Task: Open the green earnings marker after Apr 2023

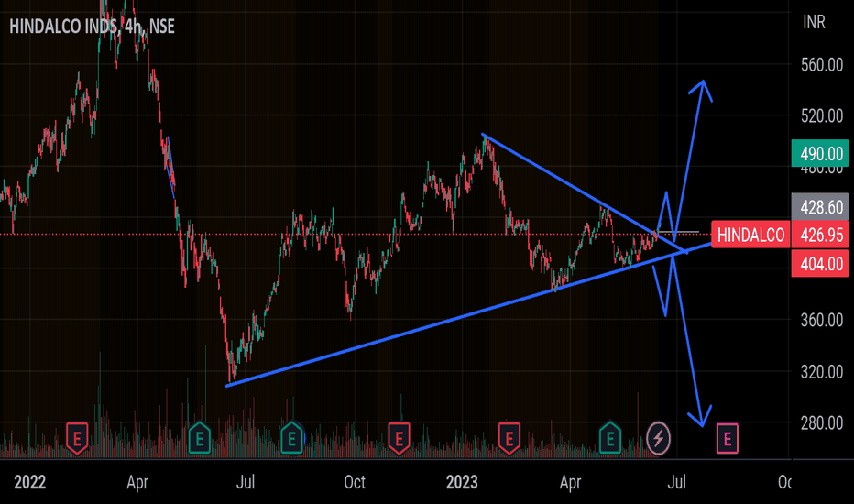Action: [x=610, y=438]
